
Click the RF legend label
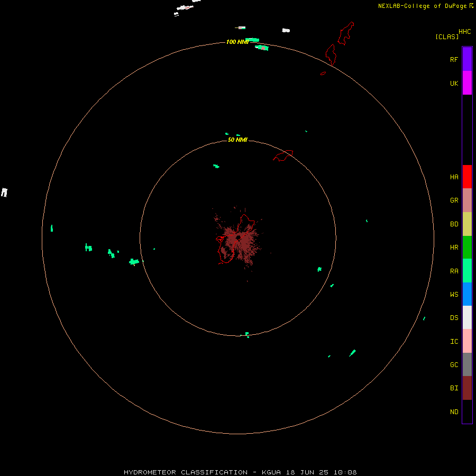[454, 60]
